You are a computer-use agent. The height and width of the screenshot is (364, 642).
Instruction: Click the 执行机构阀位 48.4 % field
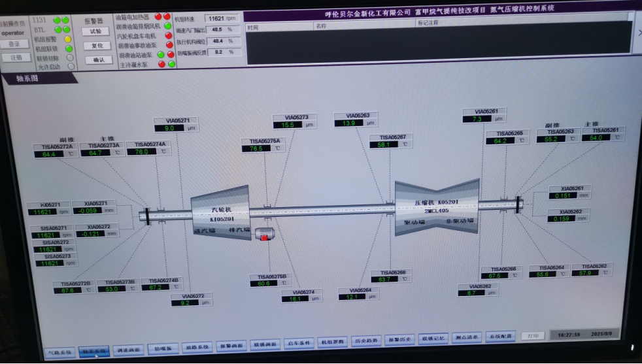point(224,41)
